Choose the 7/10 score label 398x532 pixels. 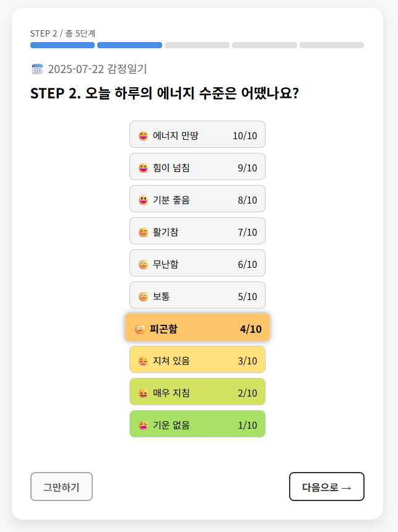(x=247, y=232)
